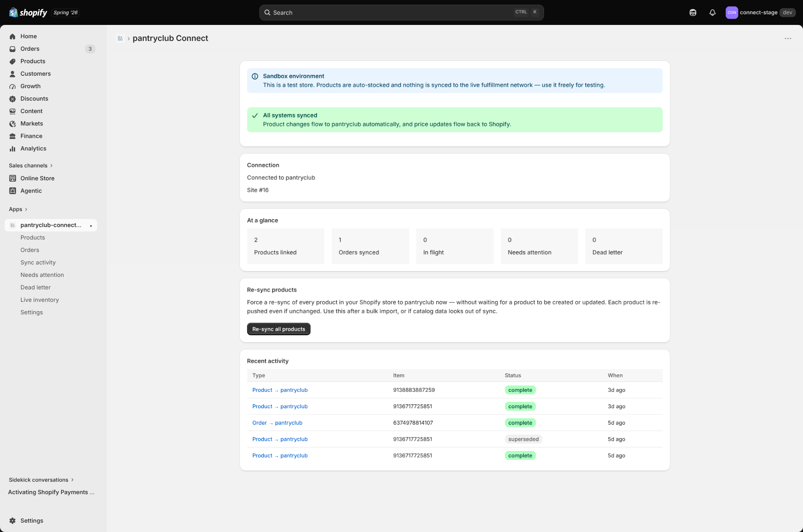Open the notifications bell
Image resolution: width=803 pixels, height=532 pixels.
712,12
